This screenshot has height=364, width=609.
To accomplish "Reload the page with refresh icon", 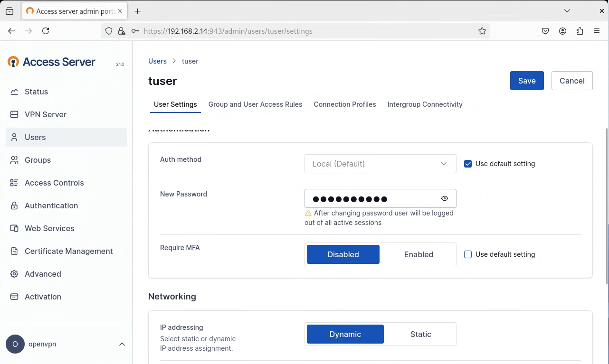I will coord(46,31).
